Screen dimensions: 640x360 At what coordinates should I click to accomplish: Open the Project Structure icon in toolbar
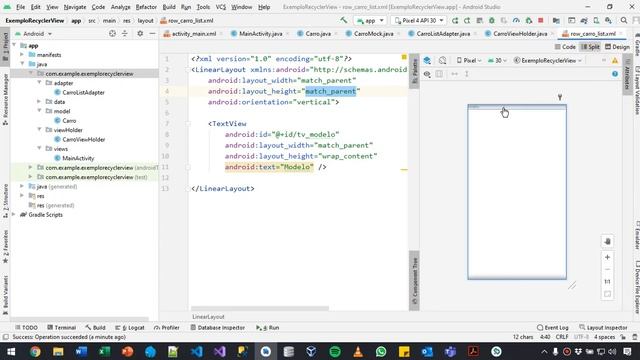(556, 20)
